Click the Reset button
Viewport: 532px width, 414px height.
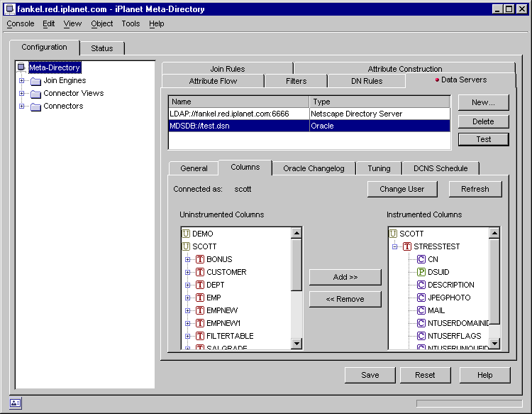[x=425, y=375]
